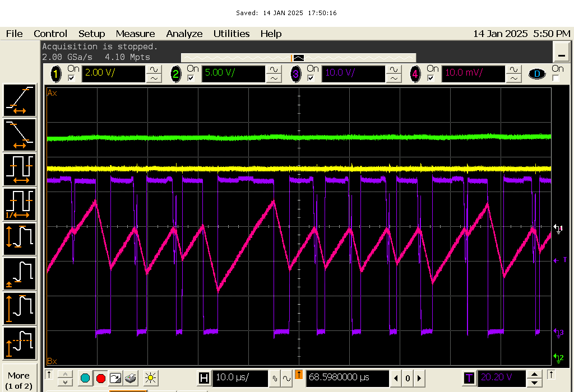
Task: Toggle the channel 2 On checkbox
Action: pyautogui.click(x=191, y=78)
